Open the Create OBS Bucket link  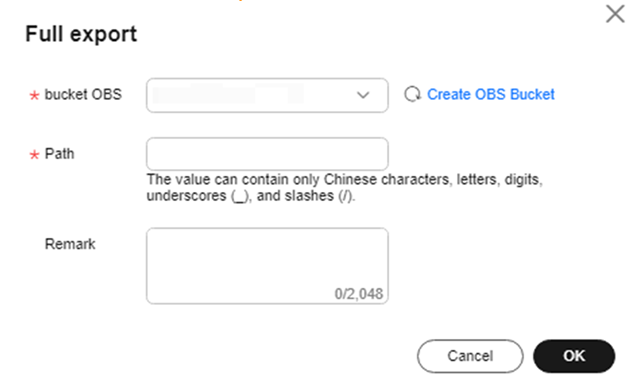point(491,94)
